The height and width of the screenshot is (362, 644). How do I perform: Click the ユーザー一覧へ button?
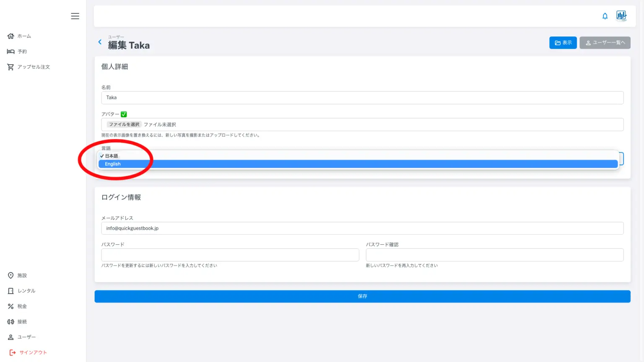pos(605,43)
